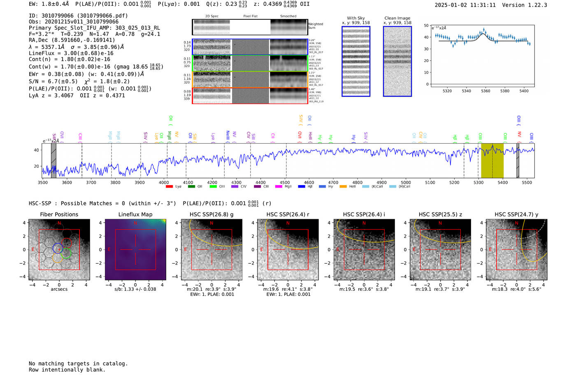Click the 'LyA z = 3.4067' text

tap(51, 95)
